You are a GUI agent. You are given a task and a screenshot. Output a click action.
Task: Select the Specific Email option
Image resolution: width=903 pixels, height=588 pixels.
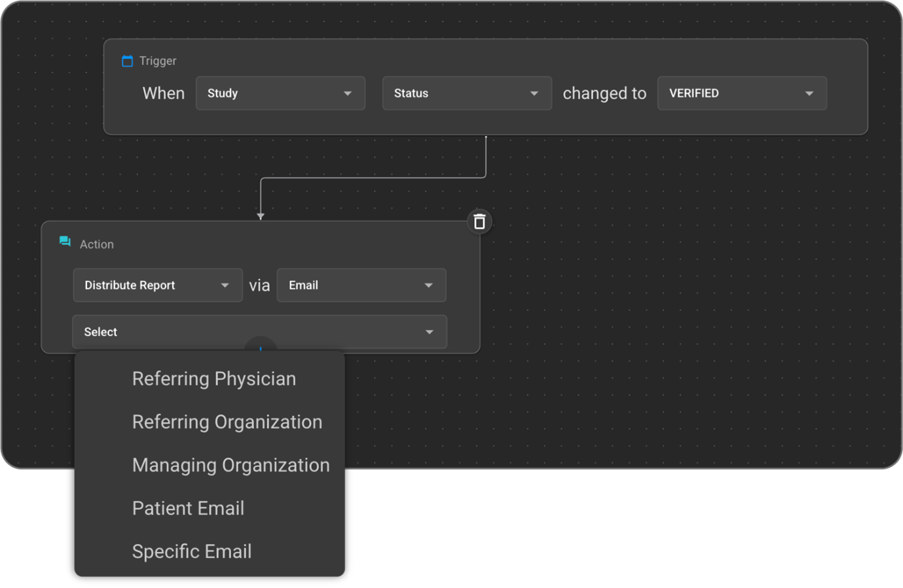tap(192, 552)
